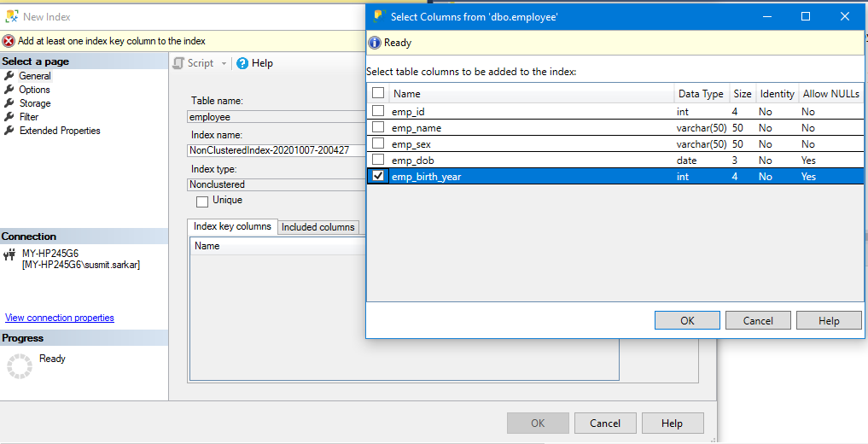
Task: Click the Script toolbar icon
Action: point(178,63)
